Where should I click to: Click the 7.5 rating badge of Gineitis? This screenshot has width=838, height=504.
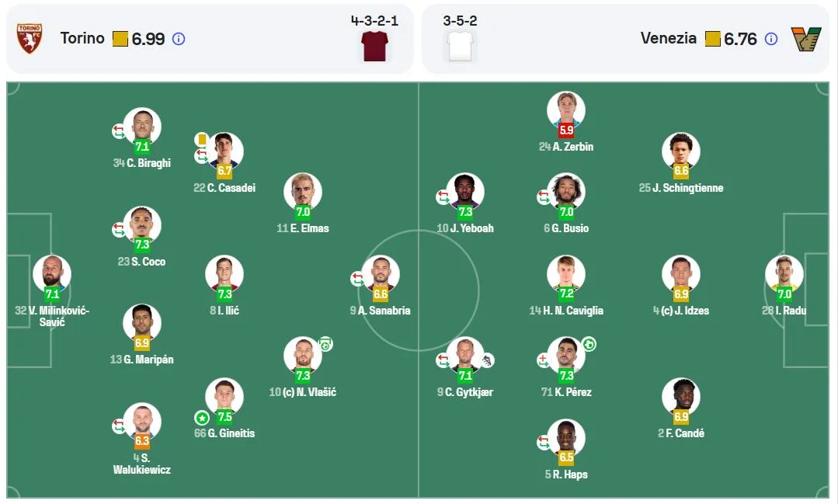point(224,417)
